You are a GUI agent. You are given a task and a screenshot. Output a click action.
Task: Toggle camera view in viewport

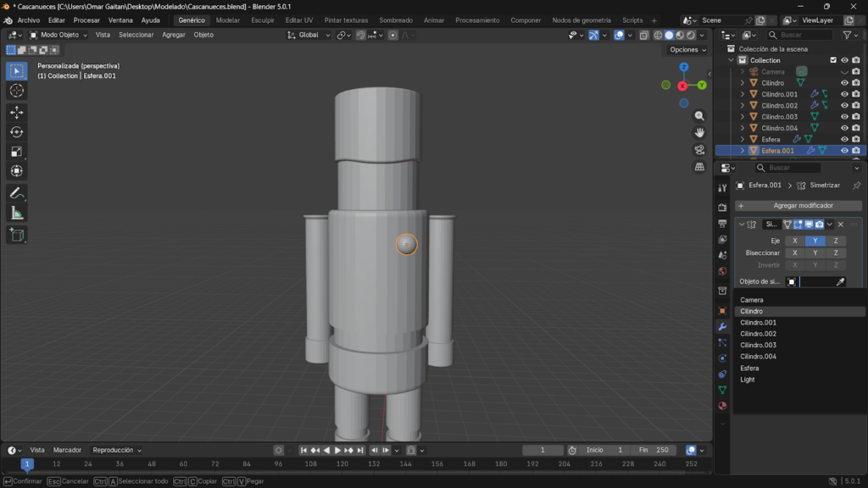699,150
